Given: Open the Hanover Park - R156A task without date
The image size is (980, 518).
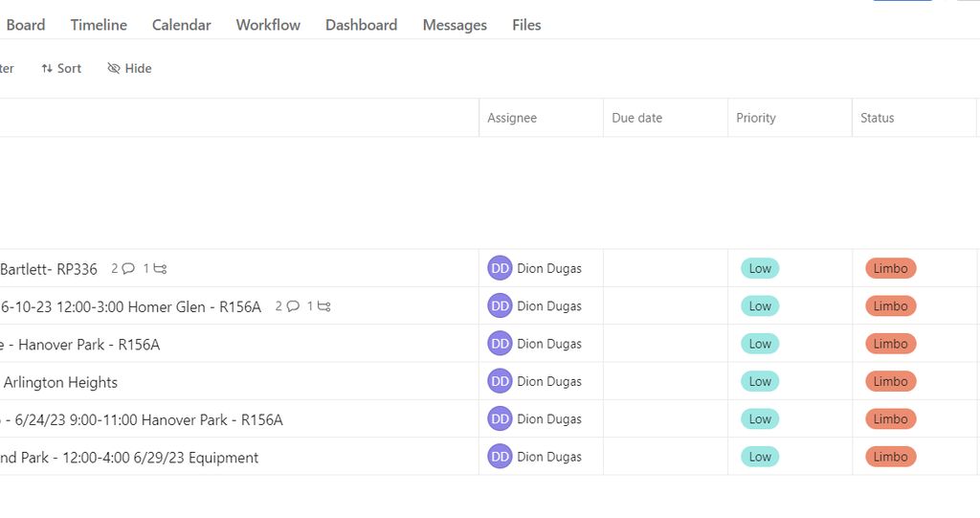Looking at the screenshot, I should point(80,344).
